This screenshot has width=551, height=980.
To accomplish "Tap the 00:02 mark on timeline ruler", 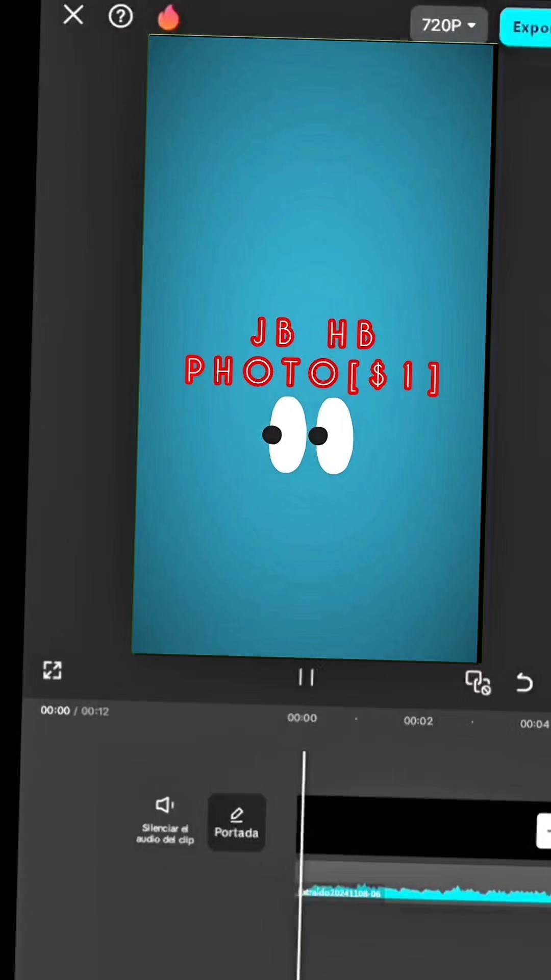I will click(x=418, y=721).
